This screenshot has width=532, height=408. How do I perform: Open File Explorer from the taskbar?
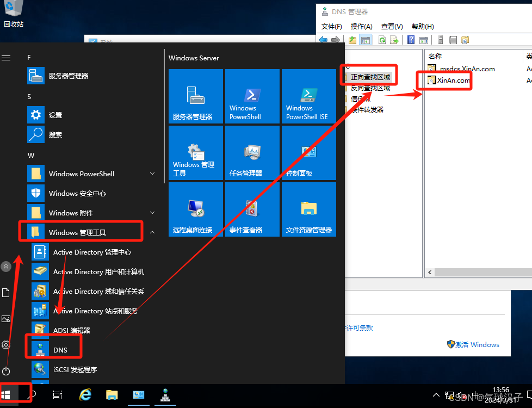[112, 395]
